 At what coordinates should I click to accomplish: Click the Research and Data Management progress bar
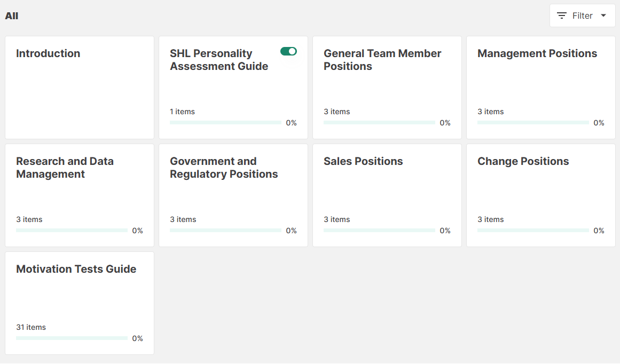click(x=72, y=230)
